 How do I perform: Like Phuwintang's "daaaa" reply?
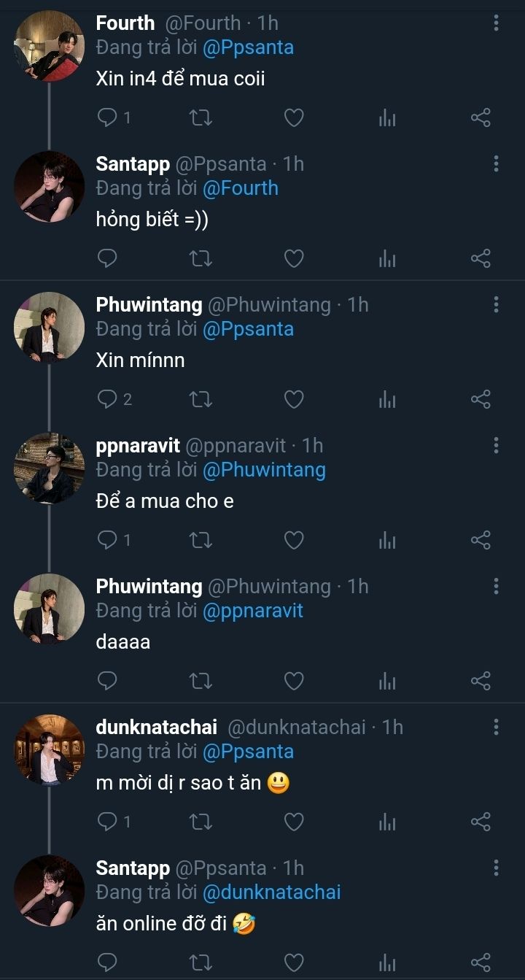click(x=293, y=681)
